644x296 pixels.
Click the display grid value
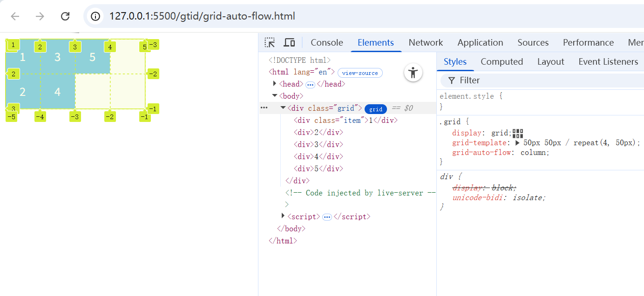pos(501,133)
